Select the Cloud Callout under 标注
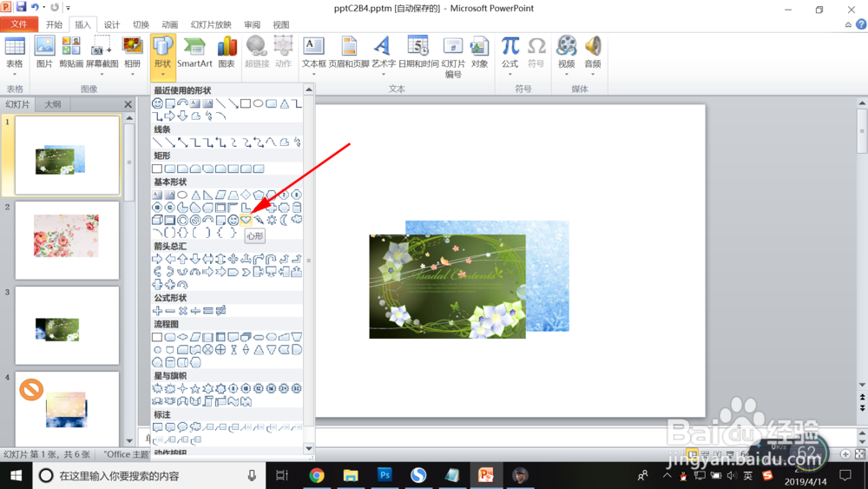Screen dimensions: 868x489 click(194, 427)
